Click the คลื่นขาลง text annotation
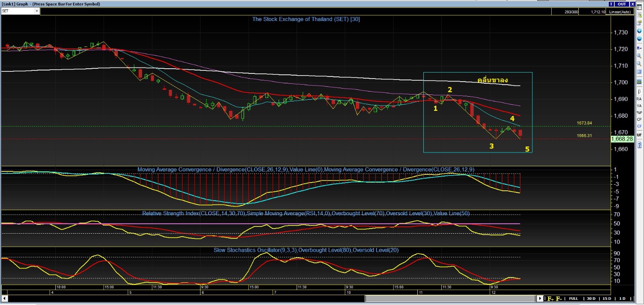This screenshot has height=305, width=644. coord(493,80)
